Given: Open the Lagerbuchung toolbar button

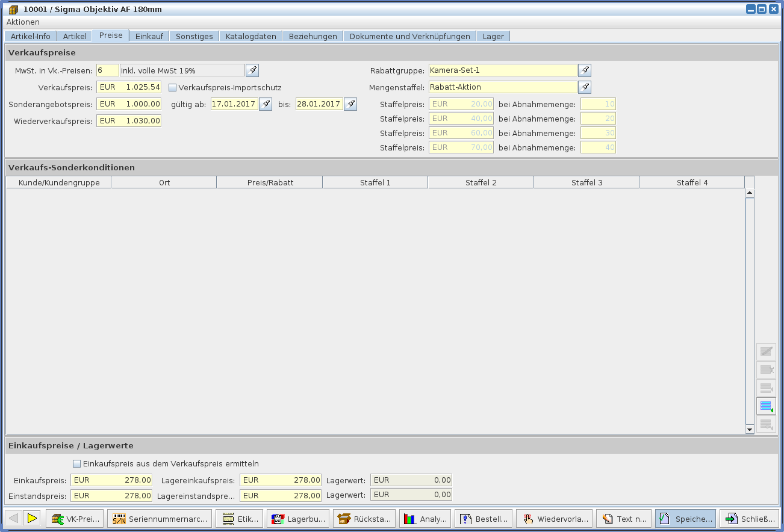Looking at the screenshot, I should [x=297, y=518].
